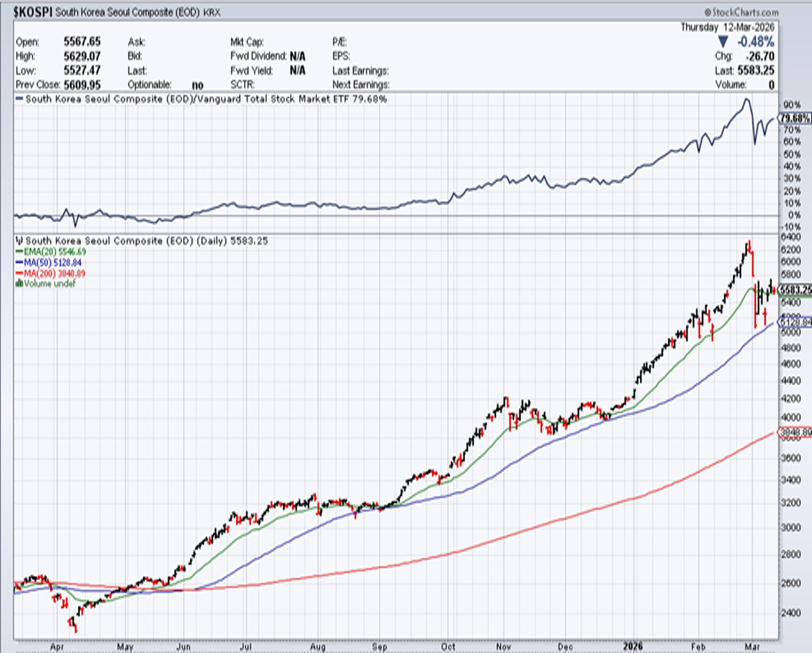812x653 pixels.
Task: Click the Prev Close value 5609.95
Action: pos(82,85)
